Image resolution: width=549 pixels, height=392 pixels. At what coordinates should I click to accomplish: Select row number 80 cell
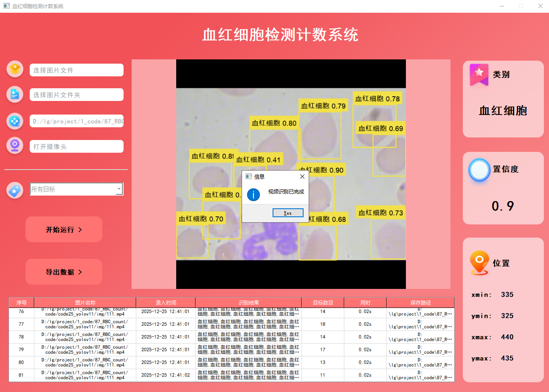tap(22, 362)
